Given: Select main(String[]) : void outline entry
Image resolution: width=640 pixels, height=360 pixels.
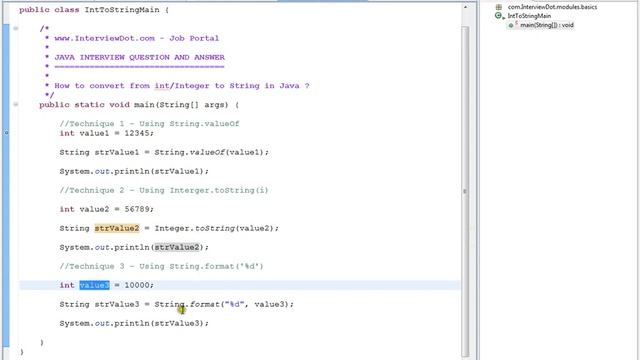Looking at the screenshot, I should [547, 25].
